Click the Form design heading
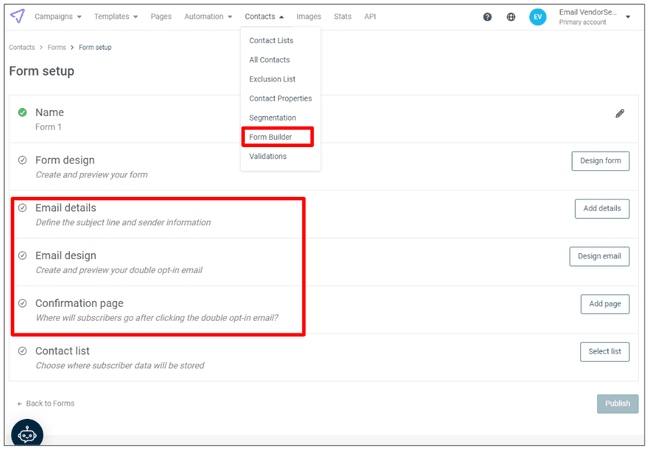 (x=65, y=160)
